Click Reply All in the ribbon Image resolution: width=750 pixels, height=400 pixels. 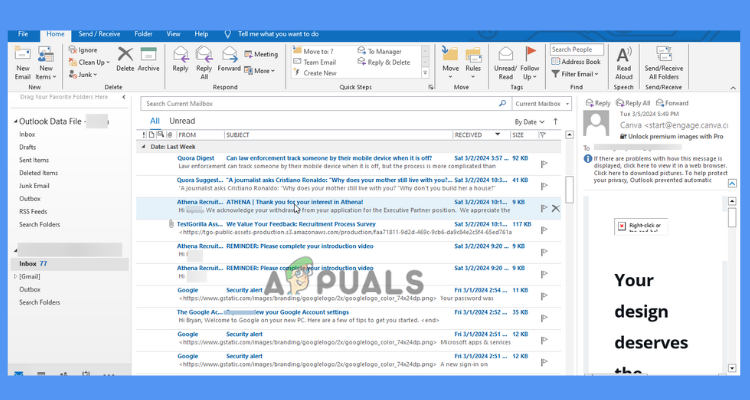(x=204, y=63)
